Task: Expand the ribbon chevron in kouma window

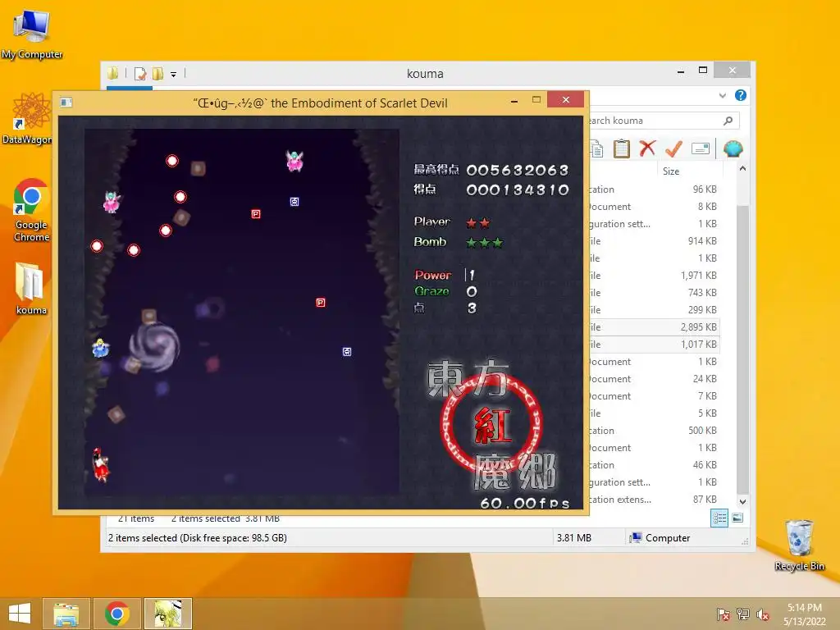Action: [x=723, y=95]
